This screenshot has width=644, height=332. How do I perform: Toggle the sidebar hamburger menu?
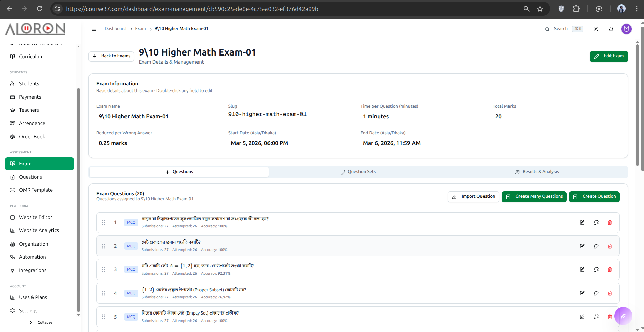(94, 29)
